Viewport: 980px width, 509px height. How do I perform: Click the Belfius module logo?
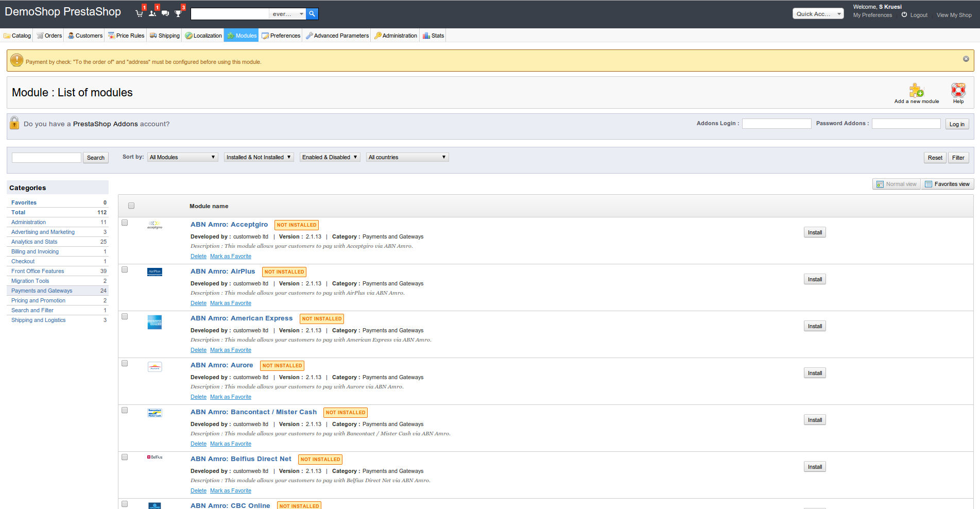click(154, 457)
